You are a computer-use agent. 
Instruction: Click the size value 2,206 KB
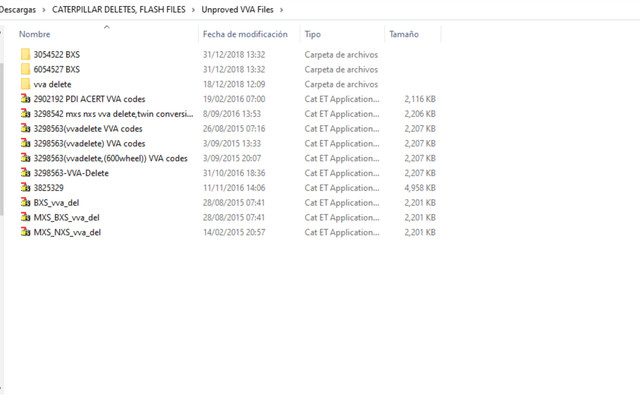[420, 114]
